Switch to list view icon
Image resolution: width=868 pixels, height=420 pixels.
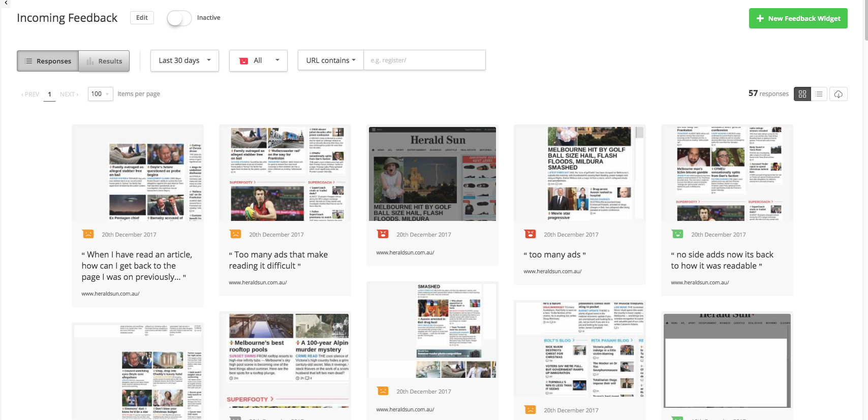click(x=819, y=94)
